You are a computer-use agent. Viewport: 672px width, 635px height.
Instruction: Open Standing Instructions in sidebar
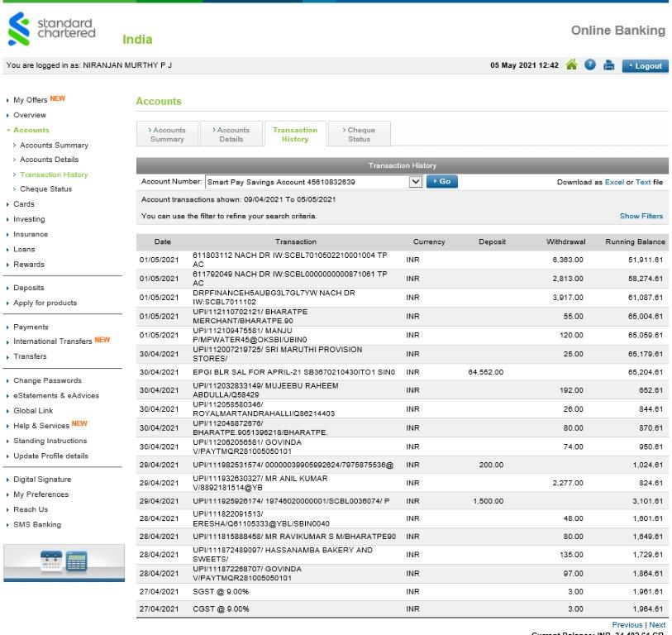coord(50,441)
